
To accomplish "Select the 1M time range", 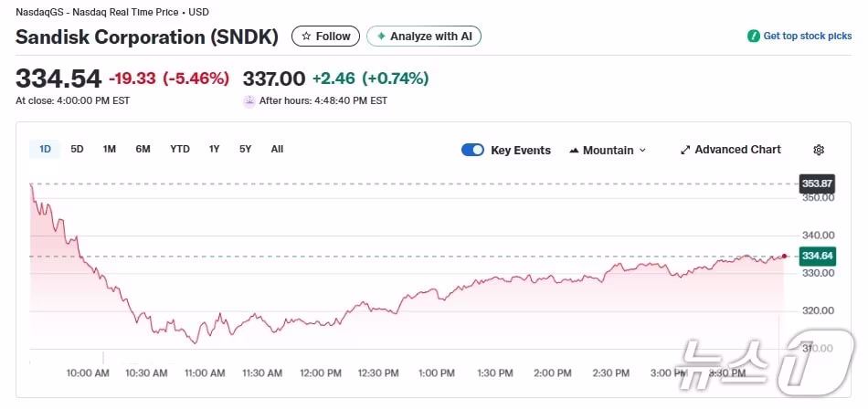I will coord(110,149).
